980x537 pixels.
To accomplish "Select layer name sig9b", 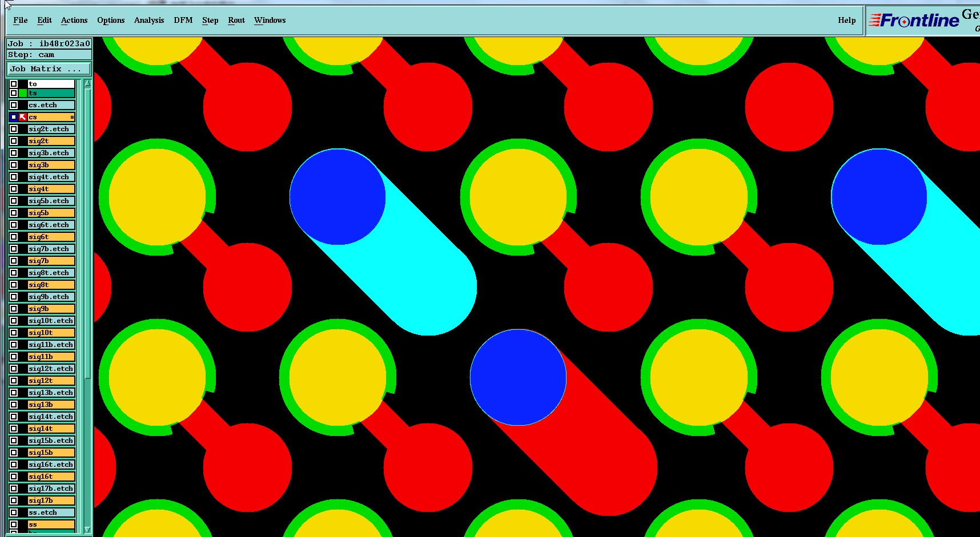I will 51,309.
